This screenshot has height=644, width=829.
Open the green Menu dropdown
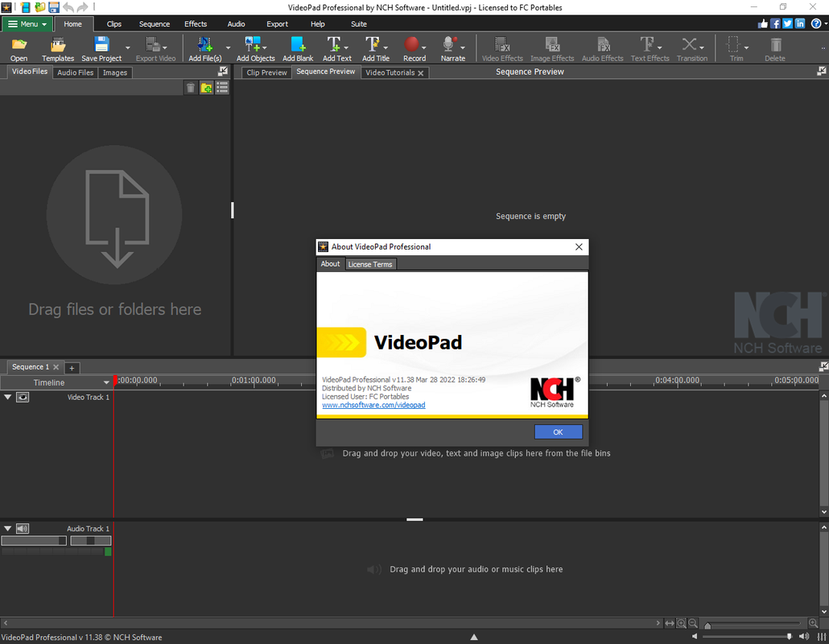(27, 24)
